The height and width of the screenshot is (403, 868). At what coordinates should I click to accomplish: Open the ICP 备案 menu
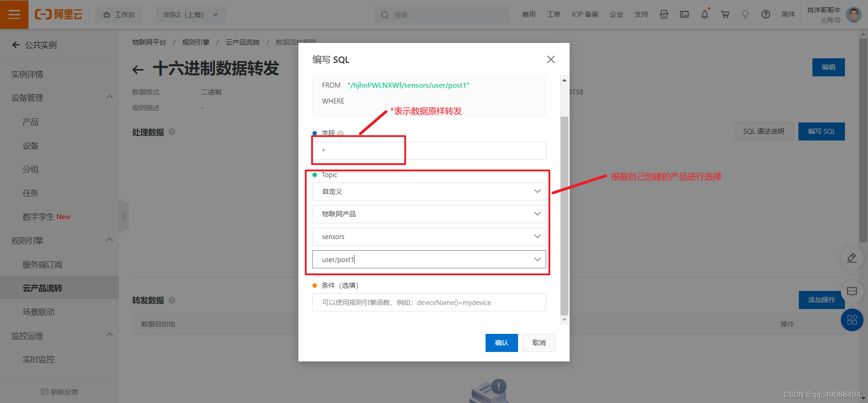[585, 14]
